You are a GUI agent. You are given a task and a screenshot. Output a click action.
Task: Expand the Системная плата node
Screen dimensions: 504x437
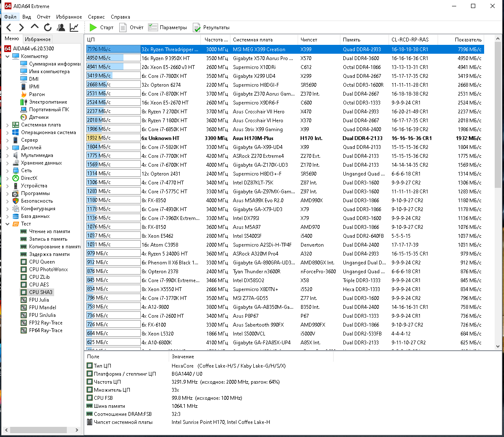click(7, 125)
